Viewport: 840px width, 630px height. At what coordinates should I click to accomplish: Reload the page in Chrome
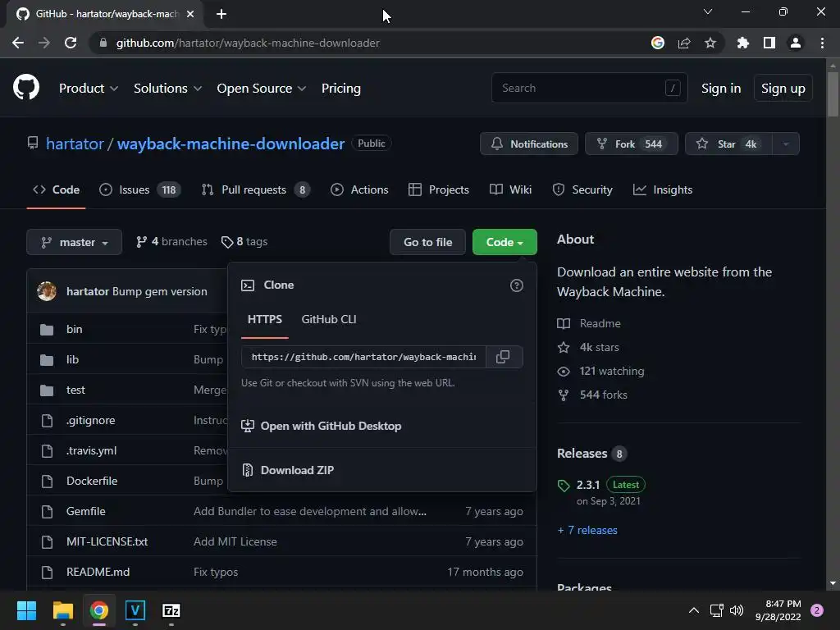[71, 43]
